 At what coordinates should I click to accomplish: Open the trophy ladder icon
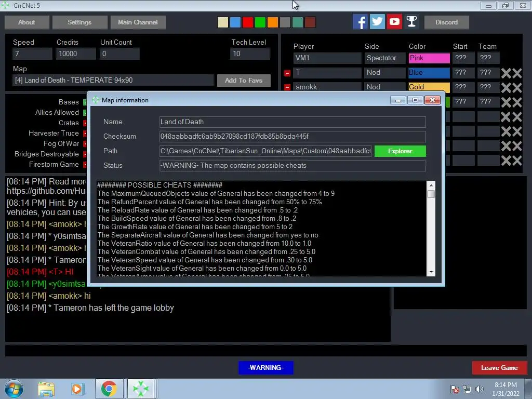[411, 22]
